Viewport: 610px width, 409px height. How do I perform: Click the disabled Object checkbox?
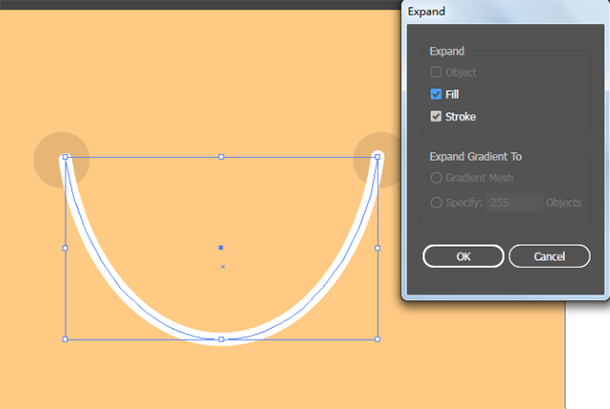click(x=436, y=72)
